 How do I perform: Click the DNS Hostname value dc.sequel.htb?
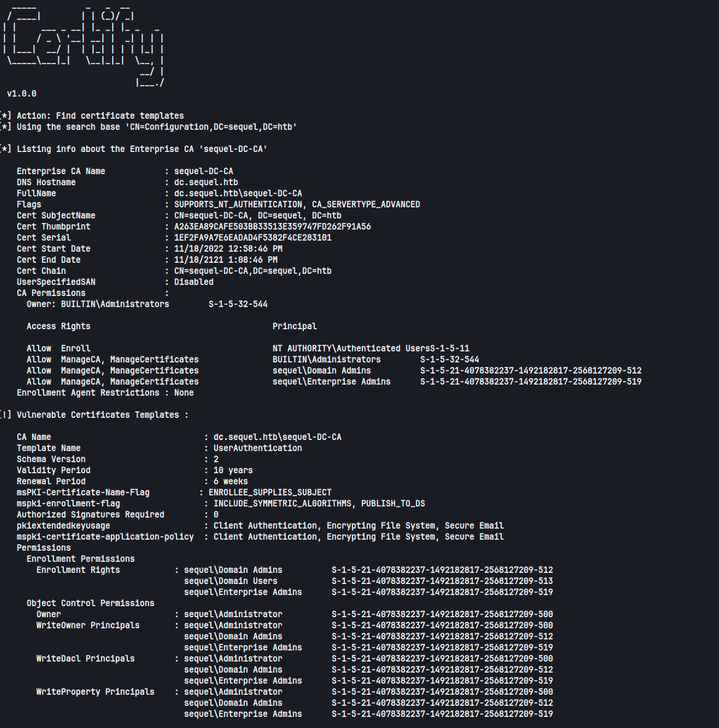coord(205,182)
